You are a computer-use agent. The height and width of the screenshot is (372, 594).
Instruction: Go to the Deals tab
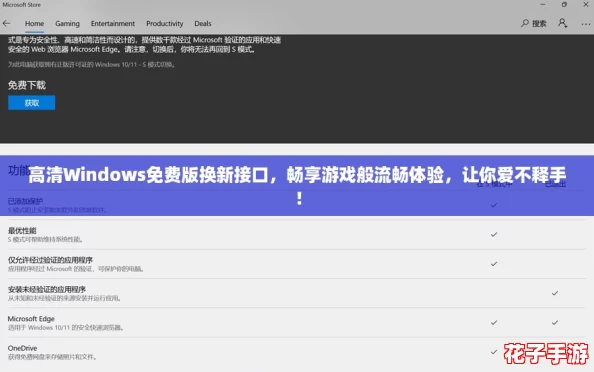click(203, 23)
